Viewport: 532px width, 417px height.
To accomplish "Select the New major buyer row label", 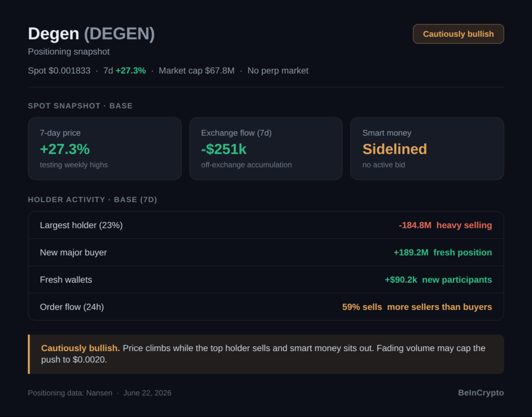I will [x=73, y=252].
